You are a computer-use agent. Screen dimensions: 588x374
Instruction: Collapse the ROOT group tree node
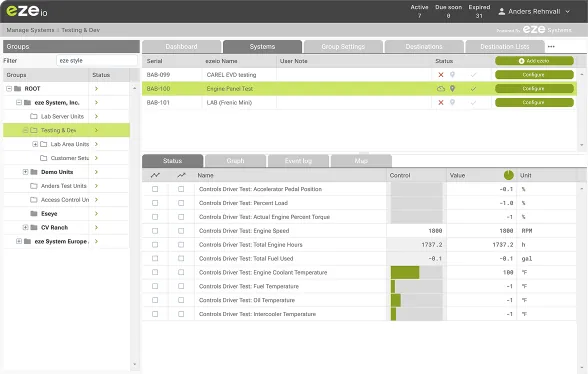coord(9,89)
